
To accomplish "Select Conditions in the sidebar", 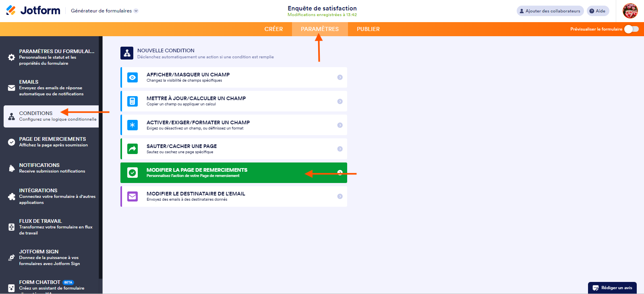I will (x=51, y=116).
